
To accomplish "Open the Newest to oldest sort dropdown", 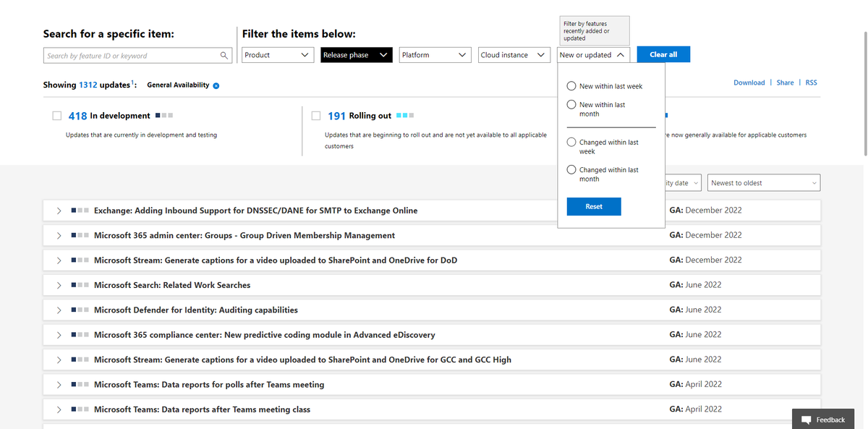I will point(764,183).
